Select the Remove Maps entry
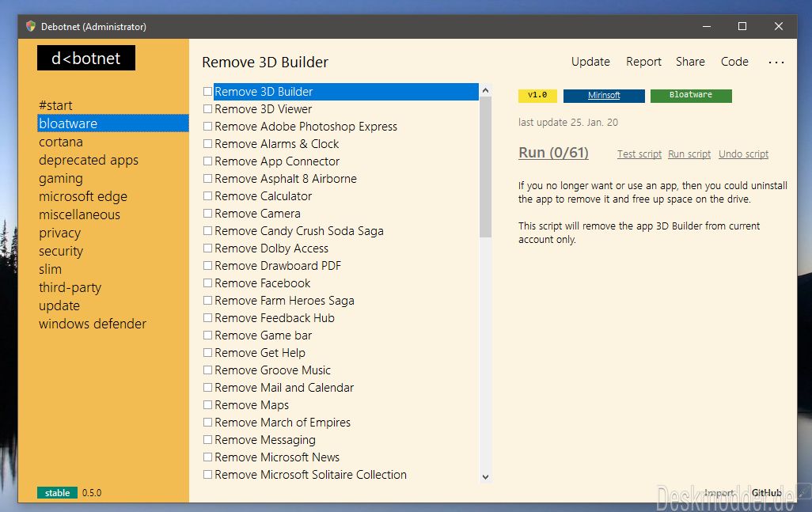The height and width of the screenshot is (512, 812). click(252, 405)
